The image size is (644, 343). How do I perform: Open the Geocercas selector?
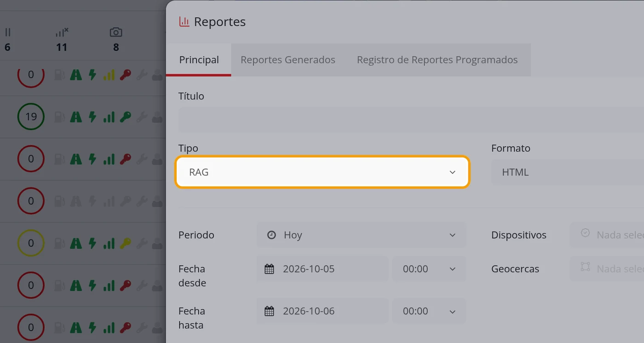(607, 269)
